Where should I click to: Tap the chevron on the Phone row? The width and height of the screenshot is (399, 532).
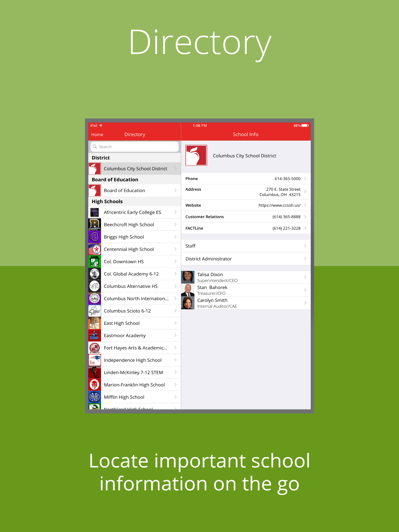click(x=305, y=178)
